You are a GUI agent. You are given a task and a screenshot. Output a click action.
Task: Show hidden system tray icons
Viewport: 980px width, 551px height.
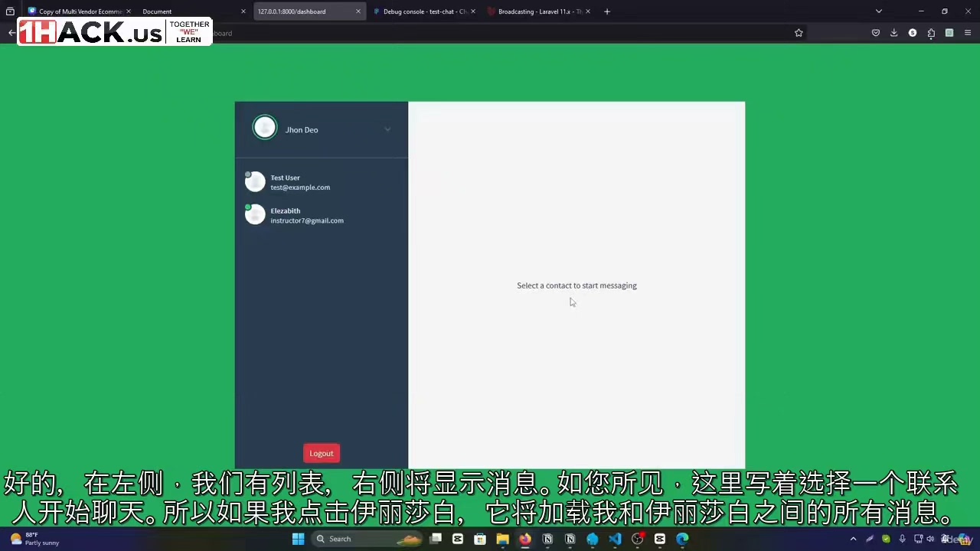tap(853, 539)
